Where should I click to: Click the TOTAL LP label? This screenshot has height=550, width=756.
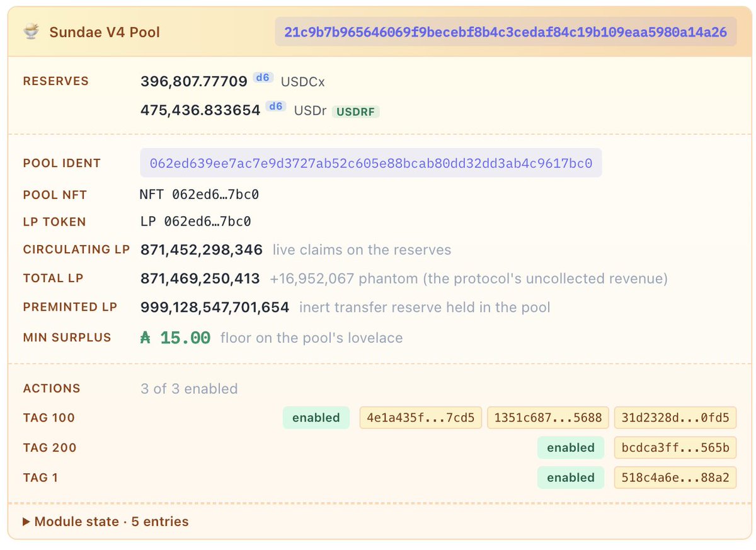pyautogui.click(x=53, y=278)
